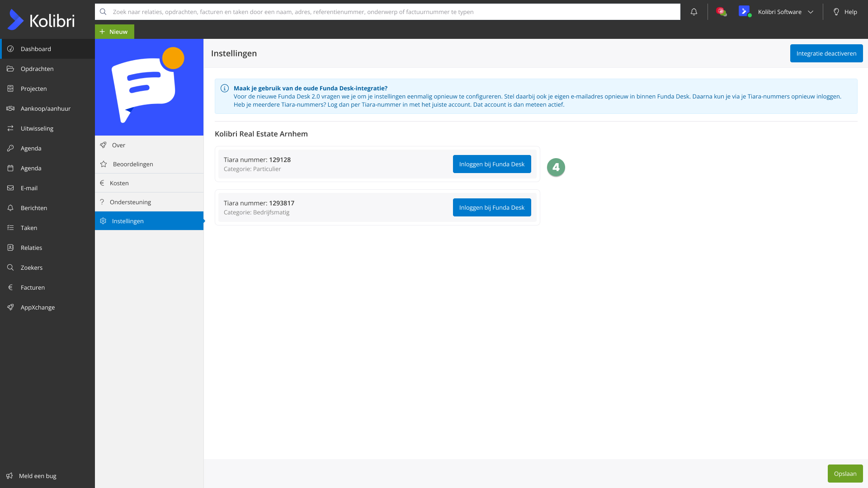Click the notifications bell icon
Viewport: 868px width, 488px height.
[x=694, y=12]
